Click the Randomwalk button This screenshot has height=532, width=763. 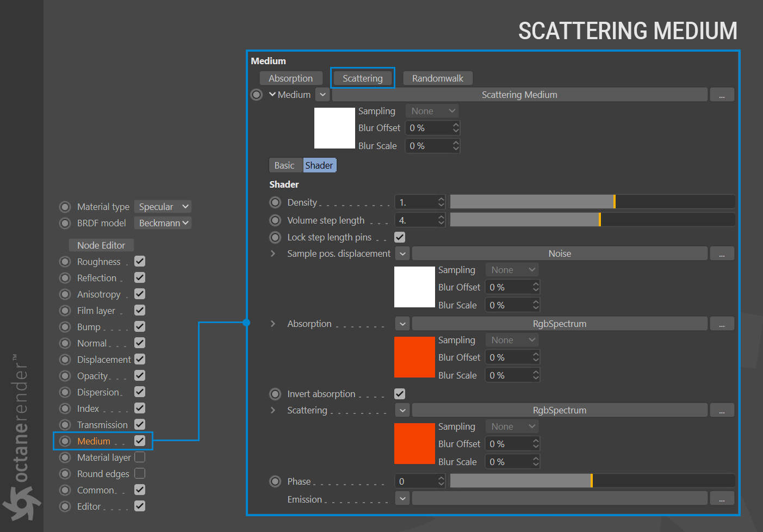437,78
